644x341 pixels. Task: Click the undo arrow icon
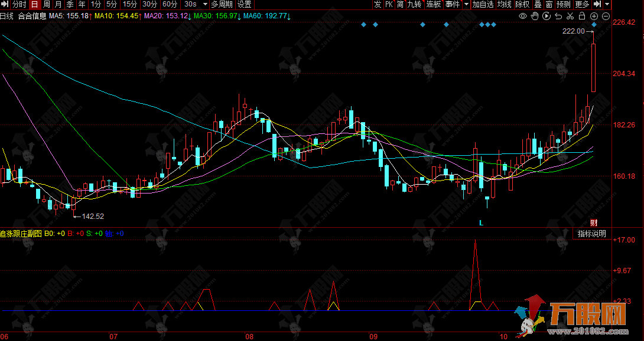pos(558,16)
